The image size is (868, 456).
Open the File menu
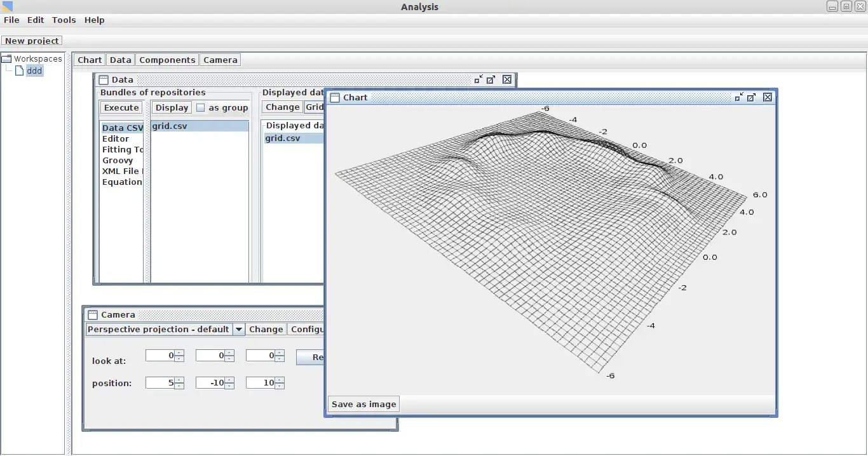(x=11, y=20)
